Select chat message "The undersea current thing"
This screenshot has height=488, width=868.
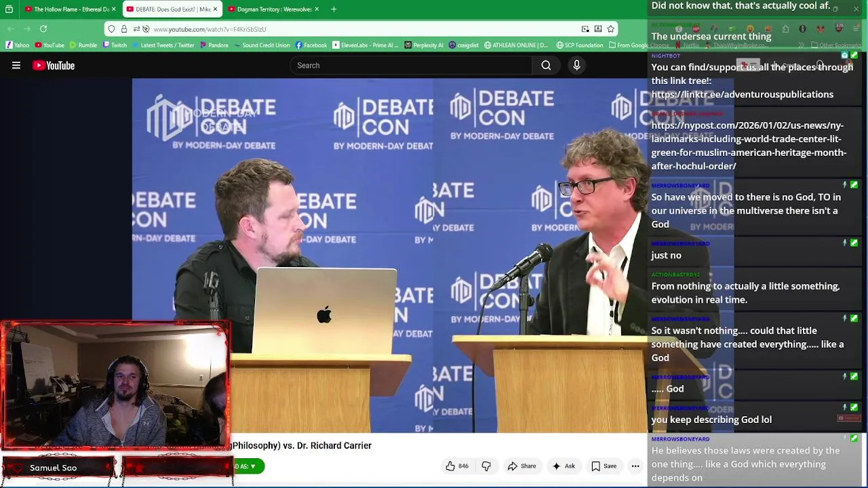(x=711, y=37)
